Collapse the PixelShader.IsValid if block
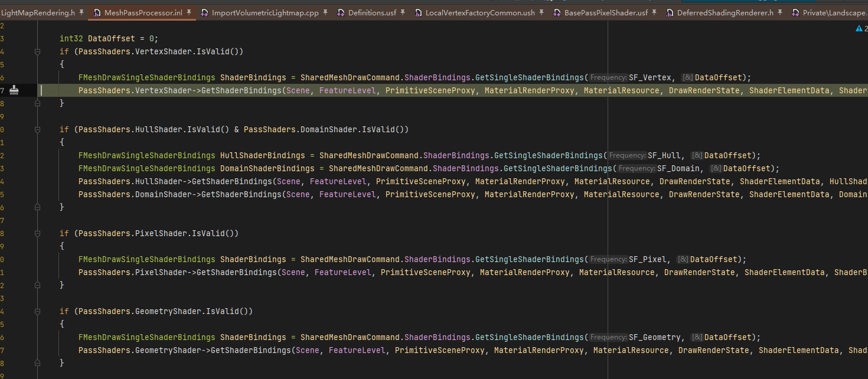868x379 pixels. [37, 233]
